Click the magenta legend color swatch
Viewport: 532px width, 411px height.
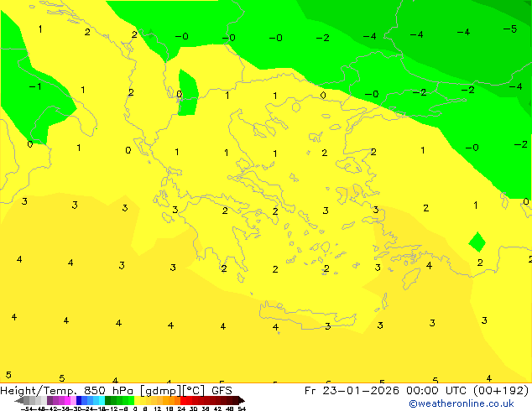[x=67, y=400]
